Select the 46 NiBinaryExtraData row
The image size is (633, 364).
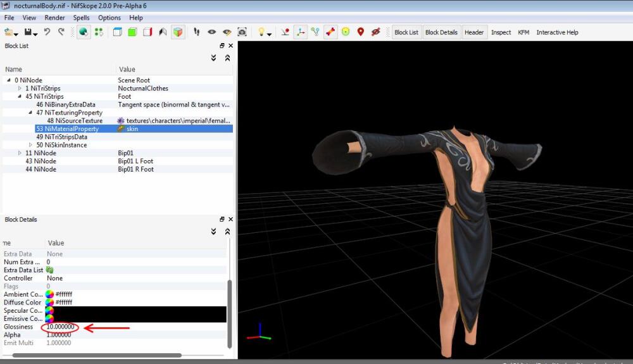tap(118, 104)
